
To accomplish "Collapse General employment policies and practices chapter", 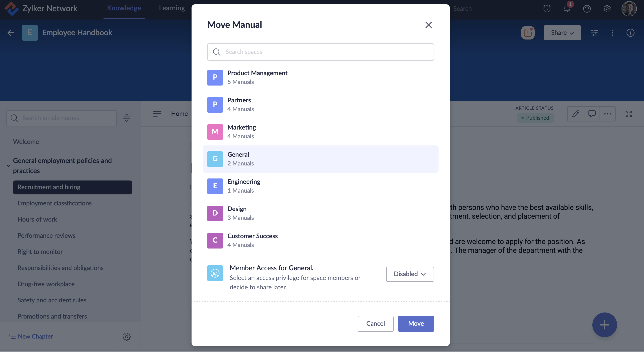I will click(x=9, y=166).
